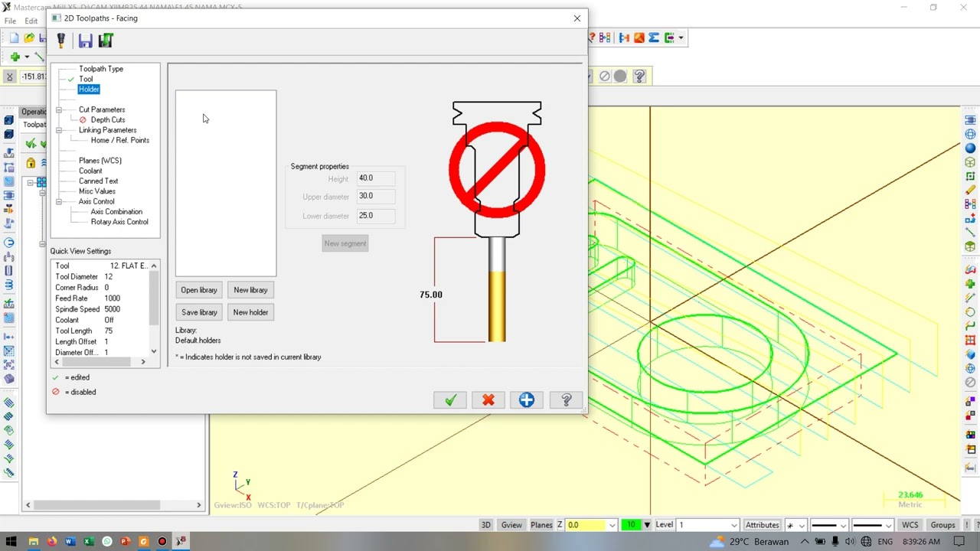
Task: Click the Planes status bar item
Action: coord(541,525)
